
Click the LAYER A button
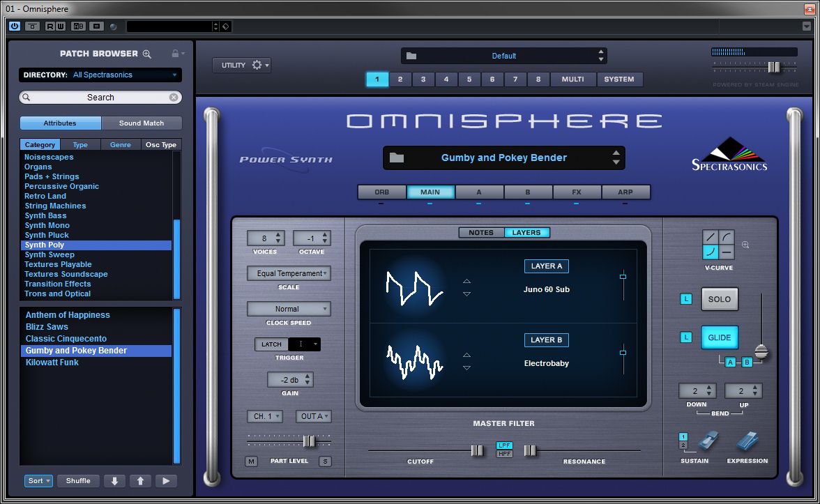pos(547,266)
